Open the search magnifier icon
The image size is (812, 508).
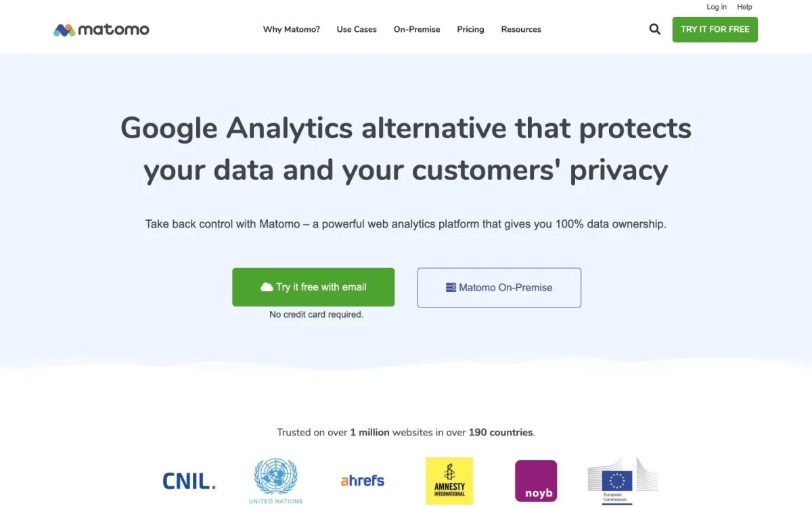[654, 29]
